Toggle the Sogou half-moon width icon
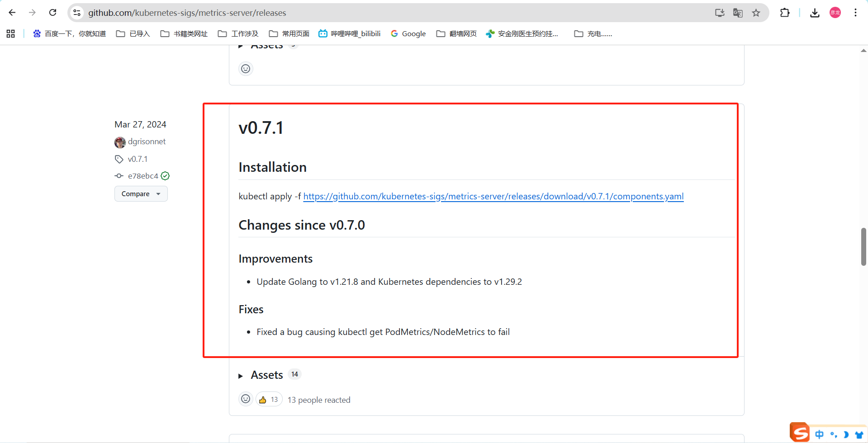The height and width of the screenshot is (443, 868). [846, 434]
